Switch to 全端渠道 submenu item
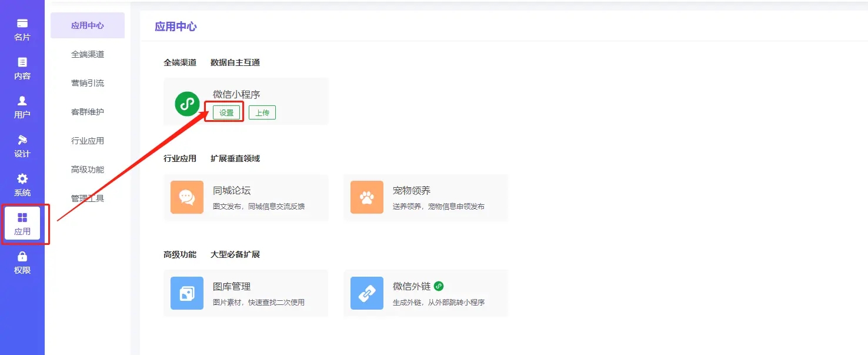The image size is (868, 355). [88, 54]
